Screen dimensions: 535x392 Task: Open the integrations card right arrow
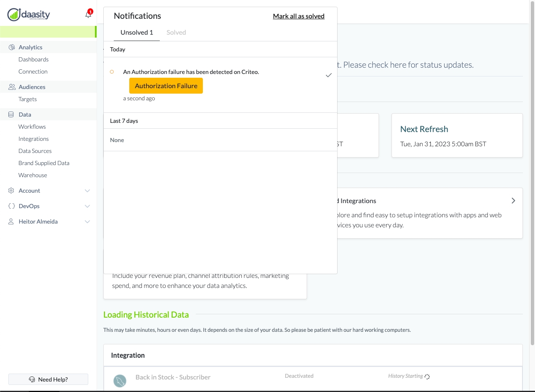point(513,201)
